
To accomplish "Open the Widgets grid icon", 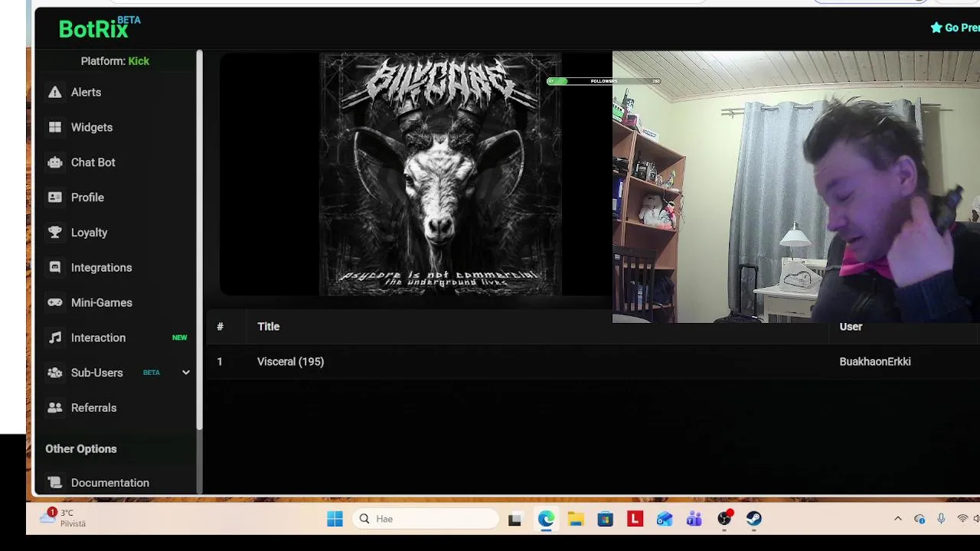I will tap(54, 127).
